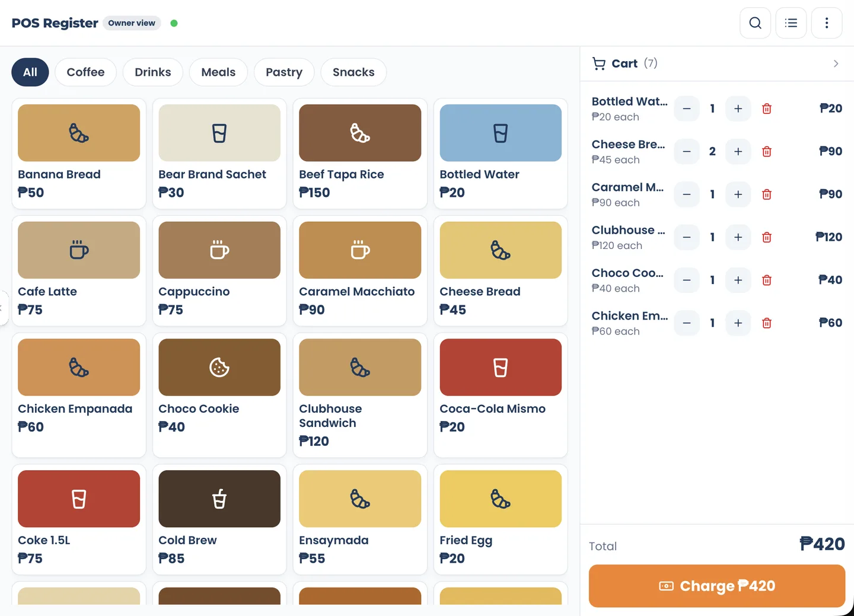Viewport: 854px width, 616px height.
Task: Decrease Cheese Bread quantity with minus
Action: coord(687,151)
